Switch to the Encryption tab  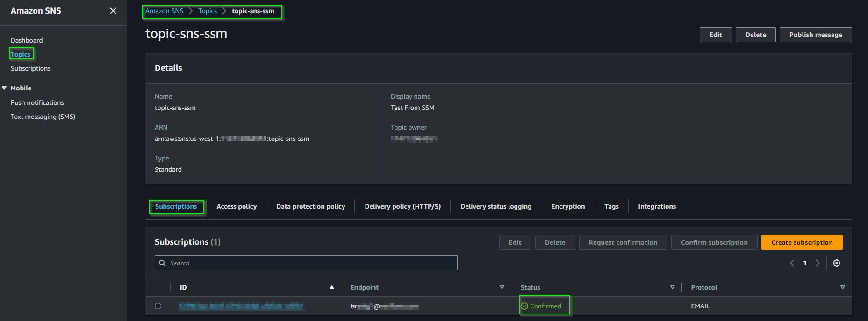568,206
